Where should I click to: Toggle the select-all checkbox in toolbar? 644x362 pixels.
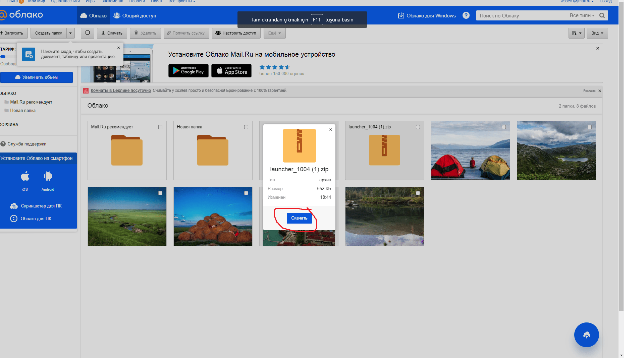point(88,33)
